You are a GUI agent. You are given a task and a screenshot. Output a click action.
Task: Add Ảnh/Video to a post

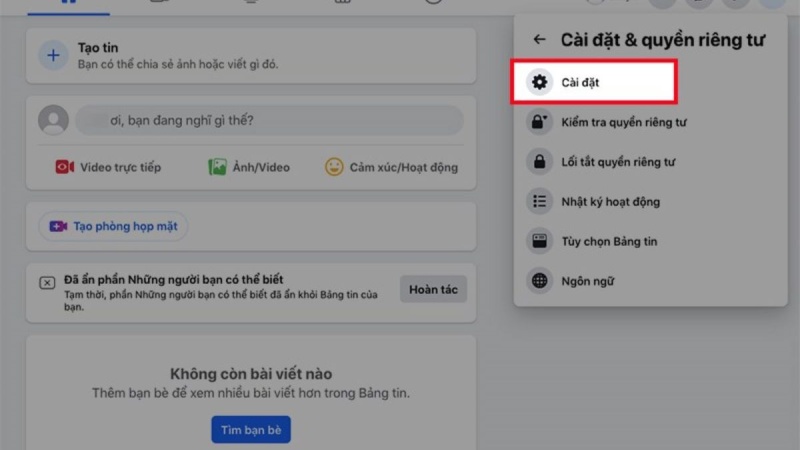(249, 167)
